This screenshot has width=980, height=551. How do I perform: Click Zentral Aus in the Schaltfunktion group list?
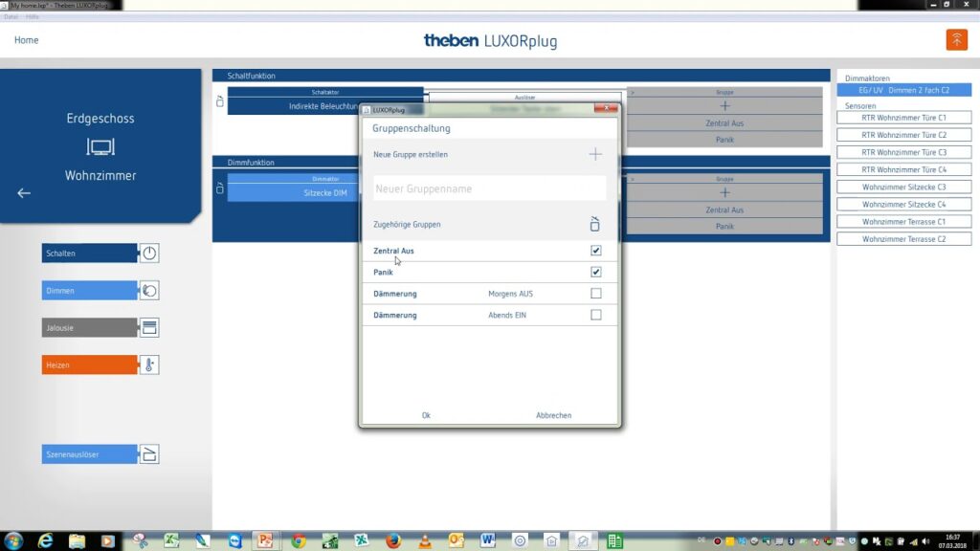tap(724, 123)
